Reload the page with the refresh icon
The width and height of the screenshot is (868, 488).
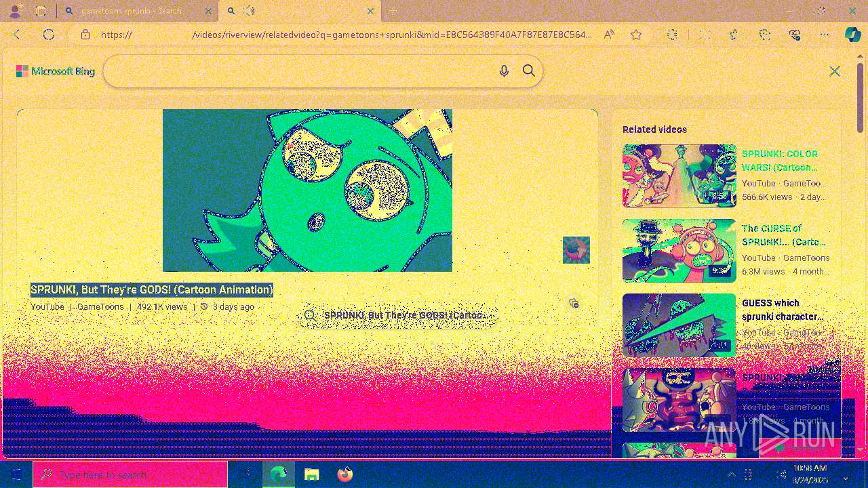49,35
